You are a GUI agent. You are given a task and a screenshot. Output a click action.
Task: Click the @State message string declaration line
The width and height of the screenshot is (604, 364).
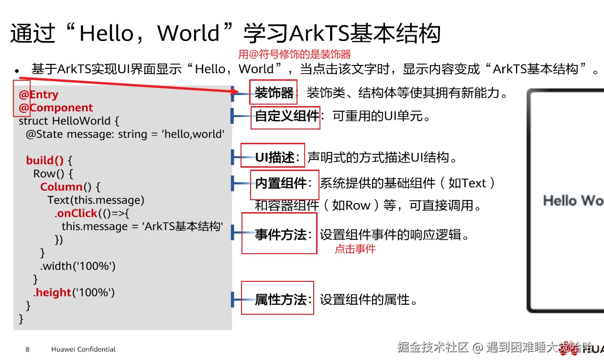[125, 134]
